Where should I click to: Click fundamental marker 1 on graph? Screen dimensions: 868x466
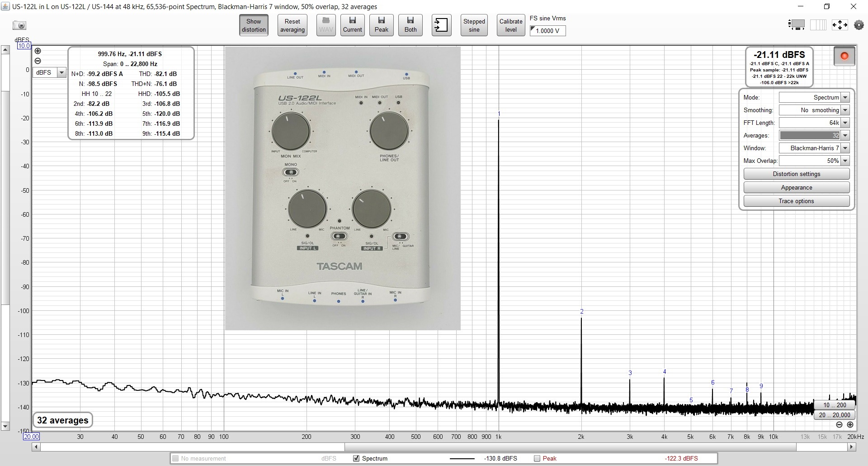[x=499, y=114]
